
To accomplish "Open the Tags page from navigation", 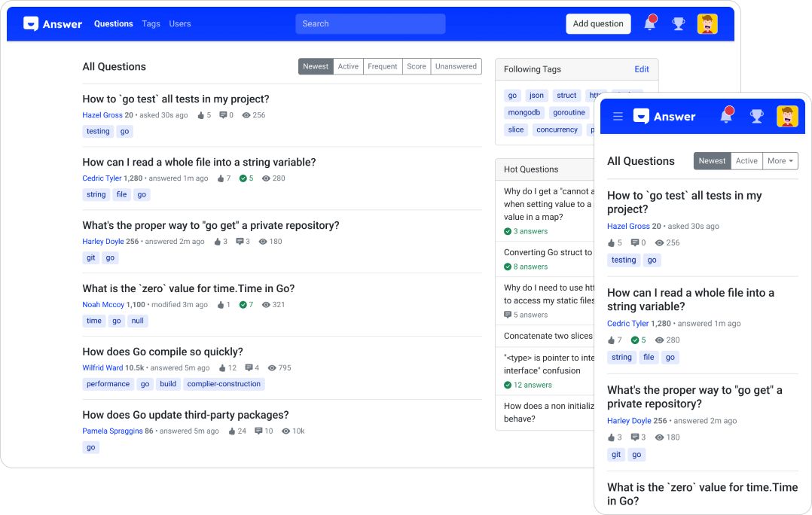I will click(x=151, y=24).
